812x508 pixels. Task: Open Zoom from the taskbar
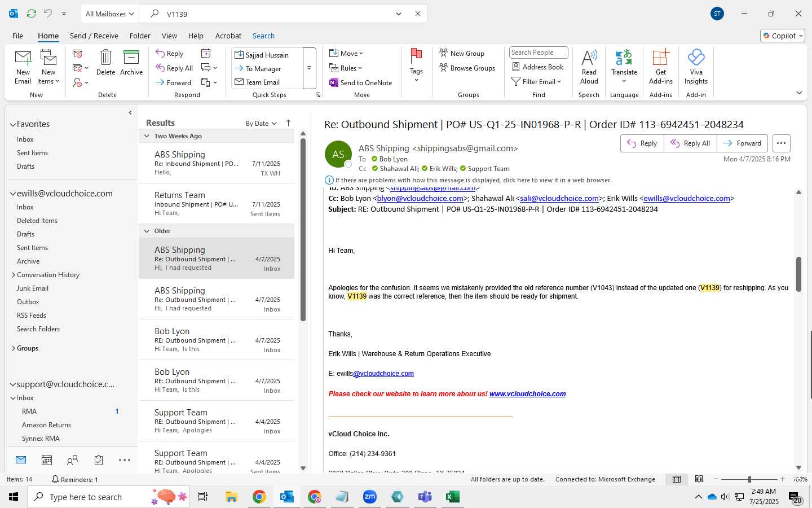coord(369,497)
